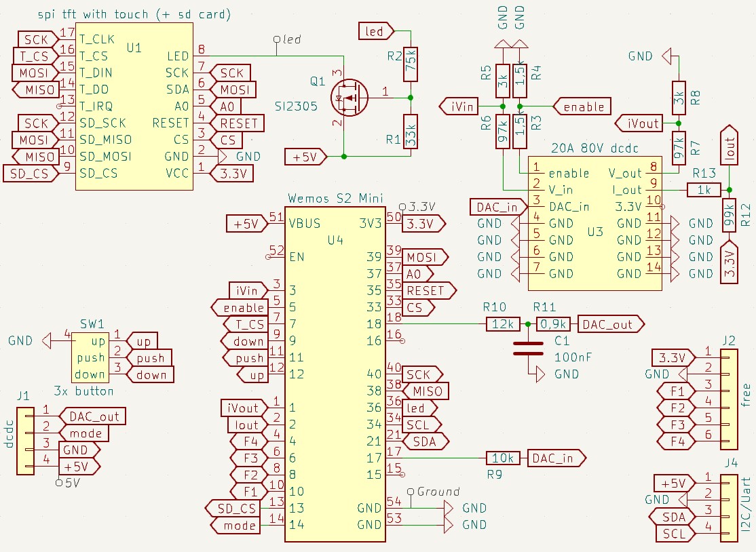Select the J1 dcdc connector symbol
The width and height of the screenshot is (756, 552).
click(26, 441)
